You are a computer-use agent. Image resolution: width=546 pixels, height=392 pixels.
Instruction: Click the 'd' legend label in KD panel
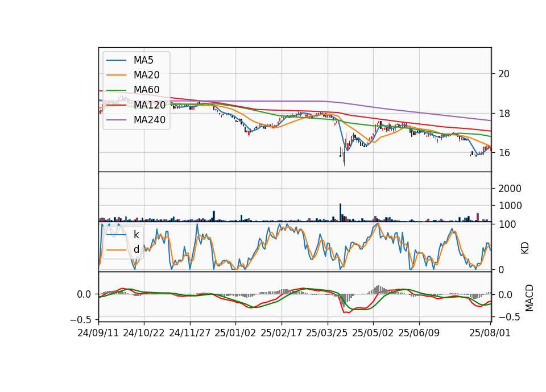point(136,249)
